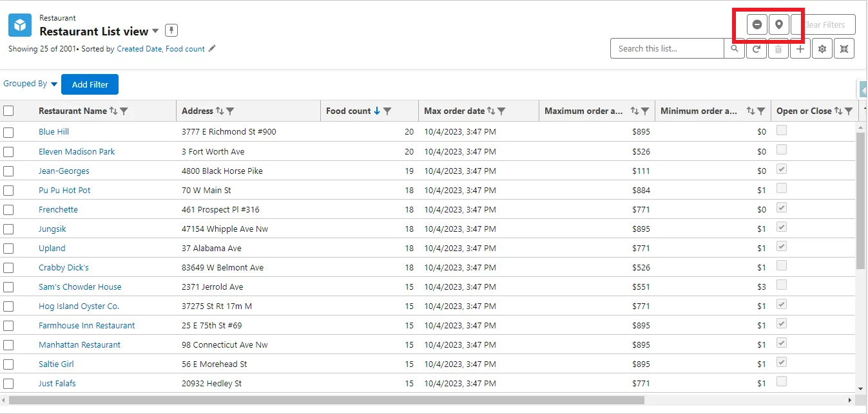Open the Created Date, Food count sort link
The width and height of the screenshot is (868, 414).
160,49
